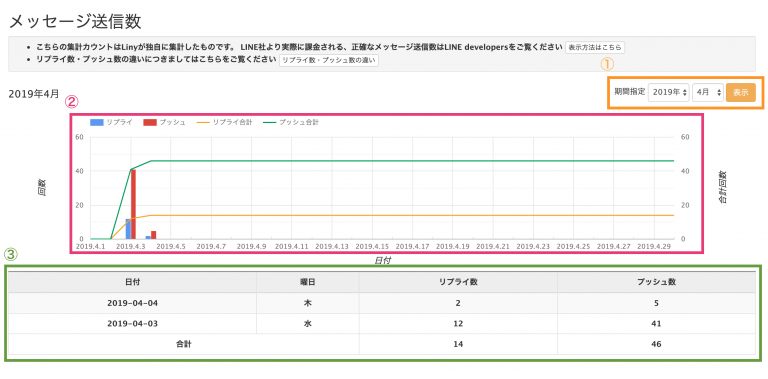Toggle the blue リプライ legend swatch
The width and height of the screenshot is (768, 379).
coord(96,123)
